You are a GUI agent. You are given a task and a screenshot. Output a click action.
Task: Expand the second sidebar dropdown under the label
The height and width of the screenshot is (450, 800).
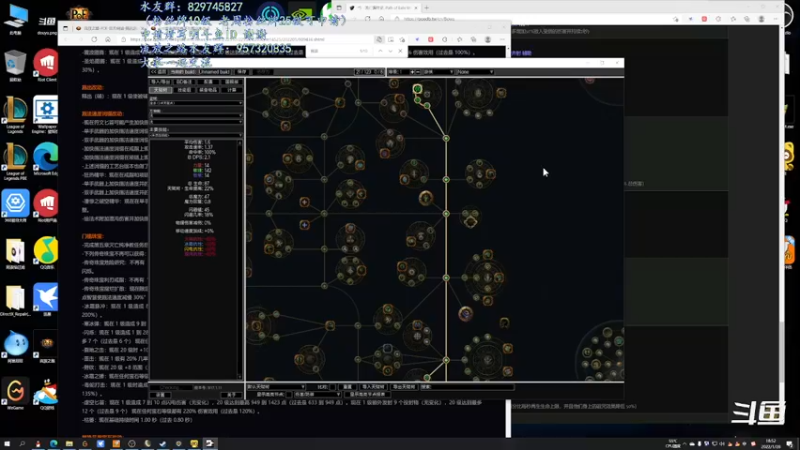pyautogui.click(x=196, y=115)
